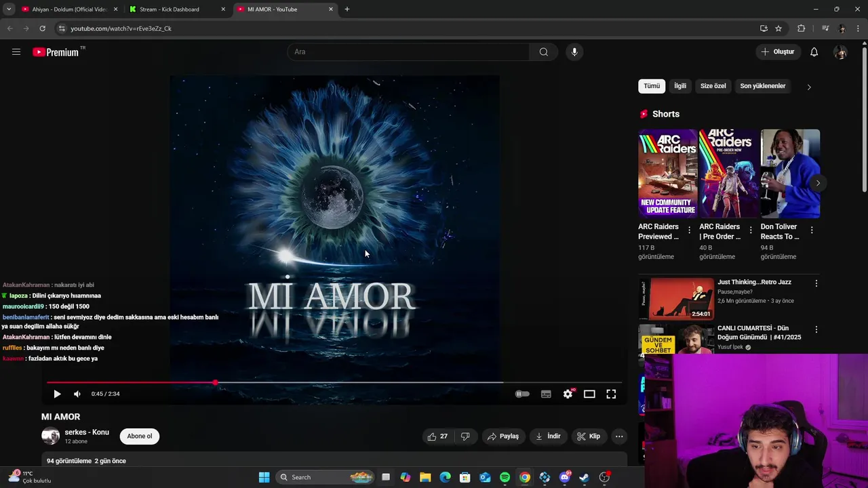Open options for Don Toliver short

click(x=812, y=230)
